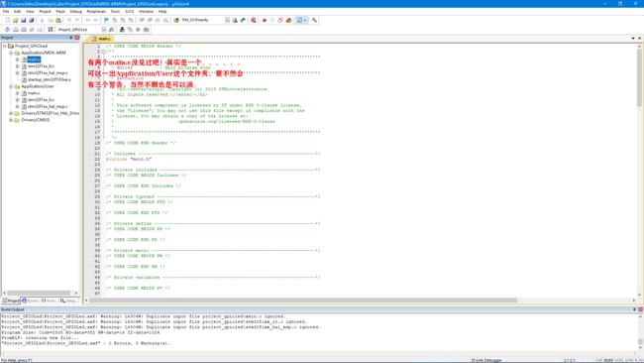The image size is (644, 363).
Task: Open the Window layout icon
Action: 299,20
